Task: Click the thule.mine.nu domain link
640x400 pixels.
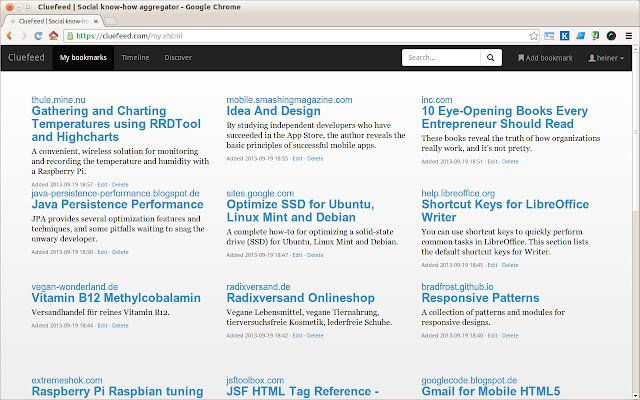Action: [x=58, y=100]
